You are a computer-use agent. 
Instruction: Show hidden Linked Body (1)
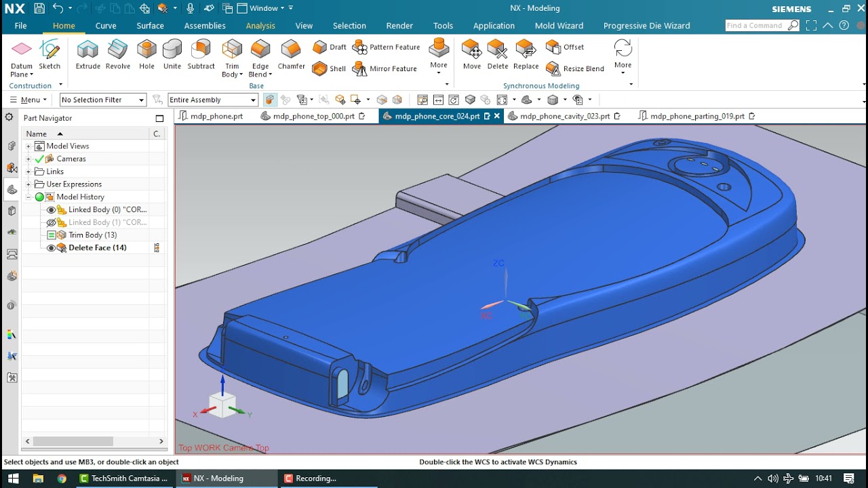pos(51,222)
